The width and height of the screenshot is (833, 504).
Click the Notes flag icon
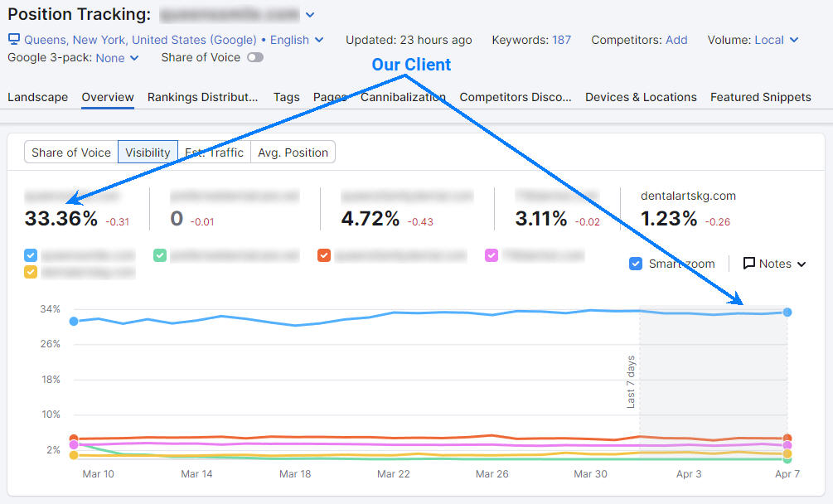tap(750, 264)
